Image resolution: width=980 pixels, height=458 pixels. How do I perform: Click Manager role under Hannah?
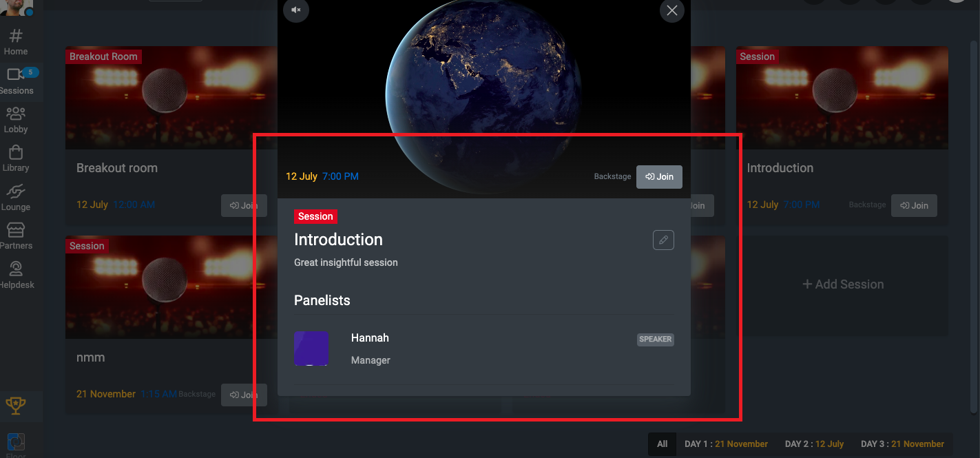(x=371, y=360)
